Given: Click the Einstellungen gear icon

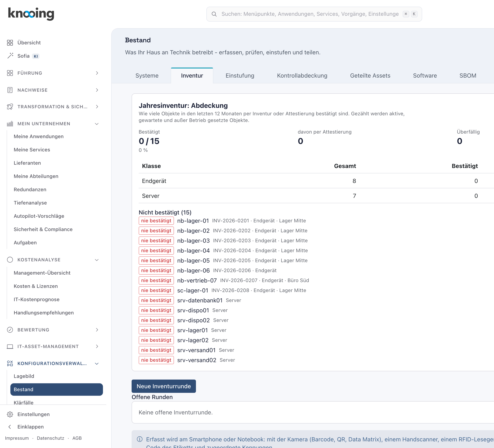Looking at the screenshot, I should click(10, 414).
